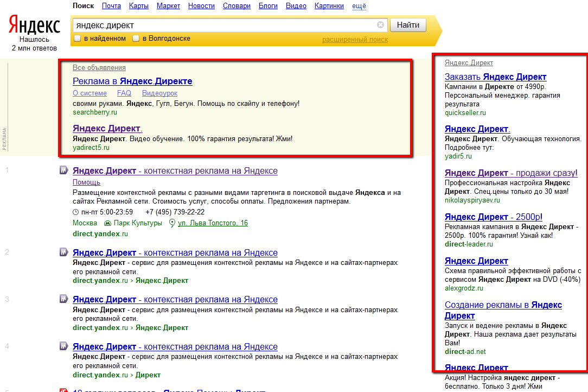The width and height of the screenshot is (588, 392).
Task: Open ad 'Создание рекламы в Яндекс Директ'
Action: (x=503, y=310)
